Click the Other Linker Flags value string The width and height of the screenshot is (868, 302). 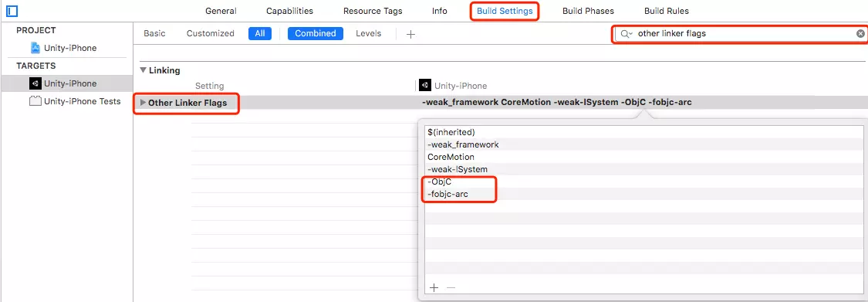coord(557,102)
